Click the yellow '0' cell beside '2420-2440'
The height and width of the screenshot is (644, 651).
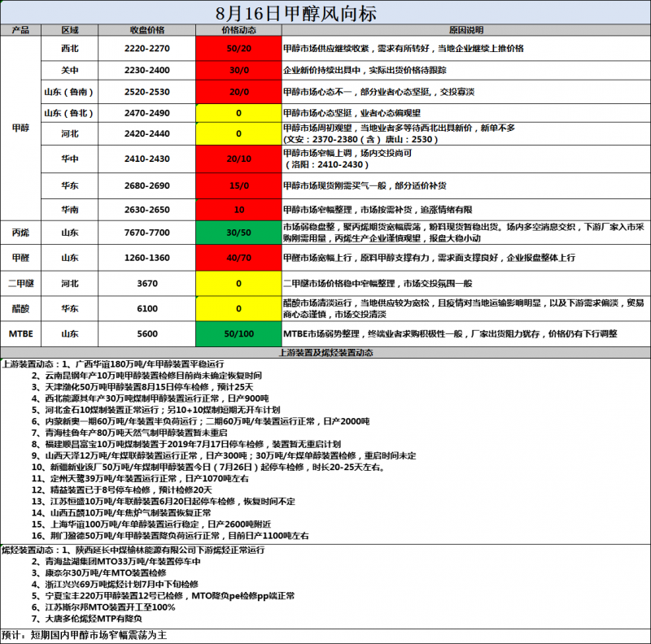tap(238, 133)
